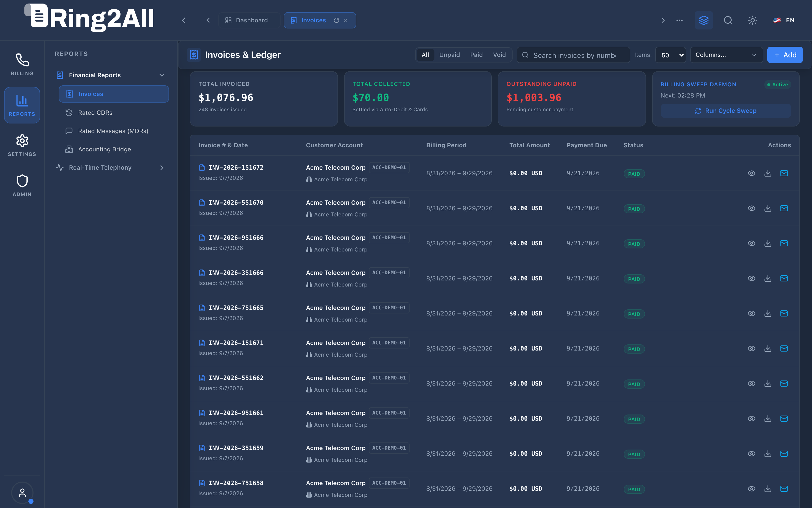Close the Invoices tab
The height and width of the screenshot is (508, 812).
coord(346,20)
